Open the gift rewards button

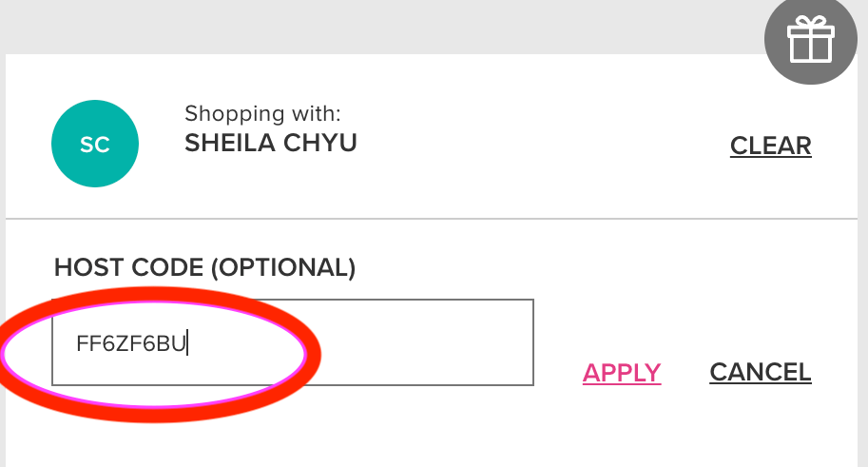[x=810, y=41]
